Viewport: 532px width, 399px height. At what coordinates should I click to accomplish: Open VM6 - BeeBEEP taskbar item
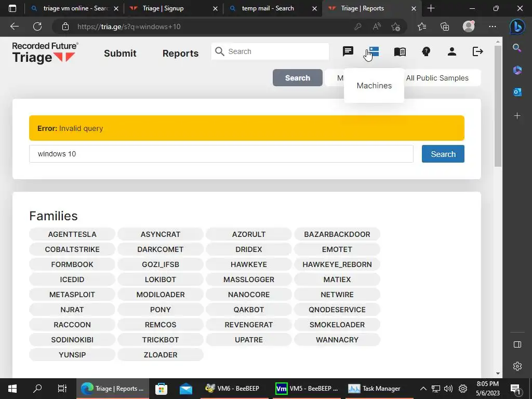pos(233,389)
